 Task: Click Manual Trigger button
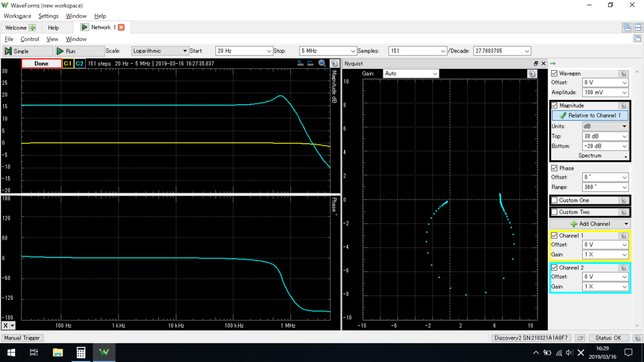(22, 338)
